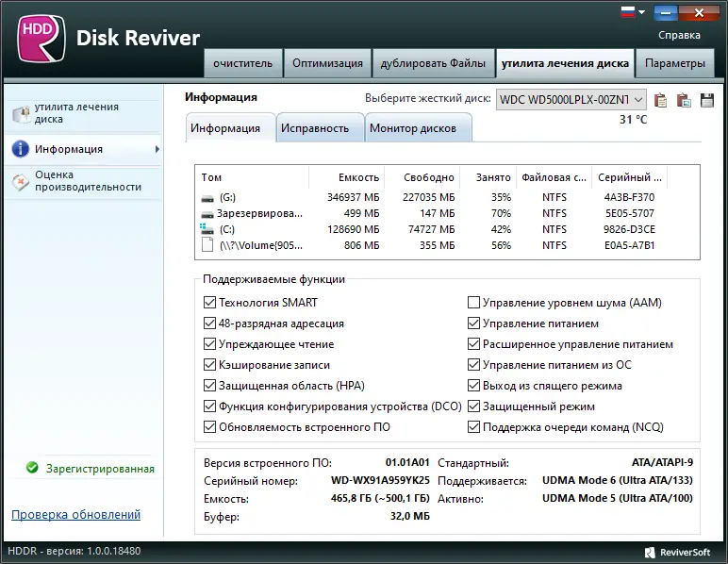Toggle the Технология SMART checkbox
728x564 pixels.
click(210, 303)
